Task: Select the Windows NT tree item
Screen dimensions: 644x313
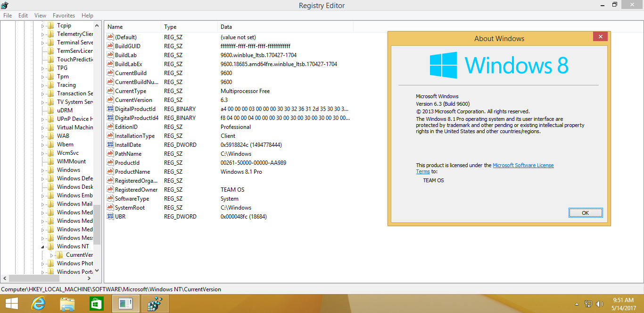Action: click(73, 246)
